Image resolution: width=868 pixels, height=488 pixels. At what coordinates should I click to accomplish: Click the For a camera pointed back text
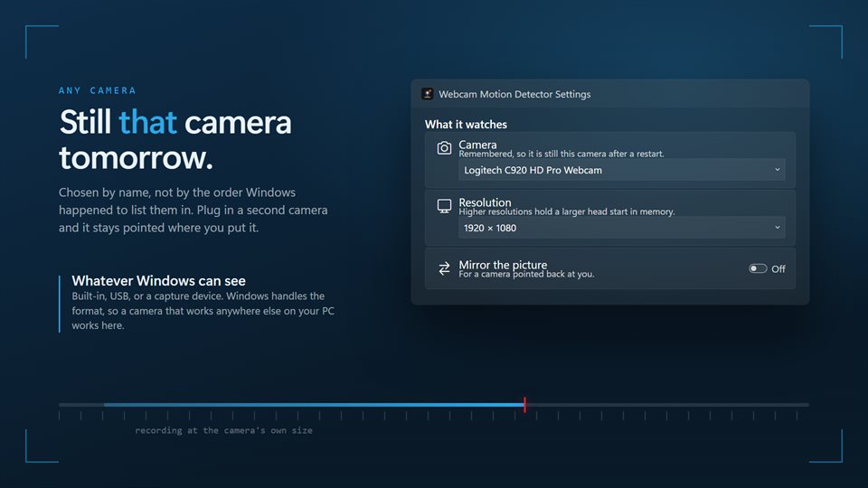coord(526,274)
